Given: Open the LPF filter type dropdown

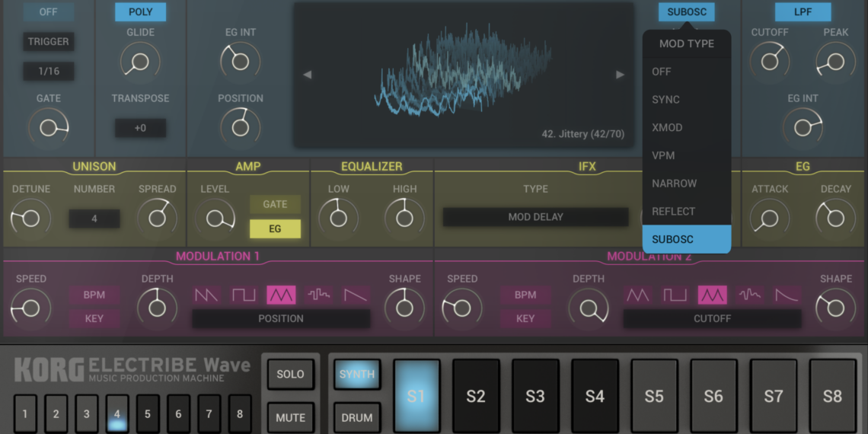Looking at the screenshot, I should tap(803, 11).
